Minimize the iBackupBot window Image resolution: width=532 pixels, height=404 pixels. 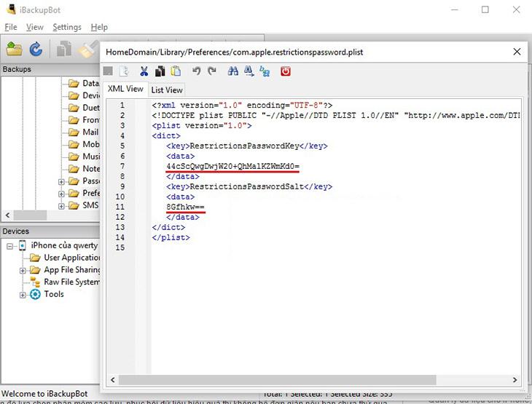tap(454, 9)
